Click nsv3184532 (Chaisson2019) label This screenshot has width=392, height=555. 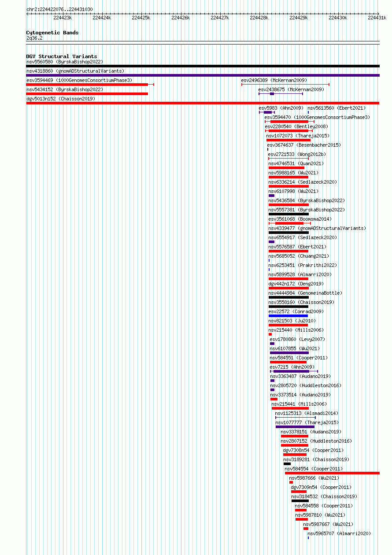coord(324,496)
